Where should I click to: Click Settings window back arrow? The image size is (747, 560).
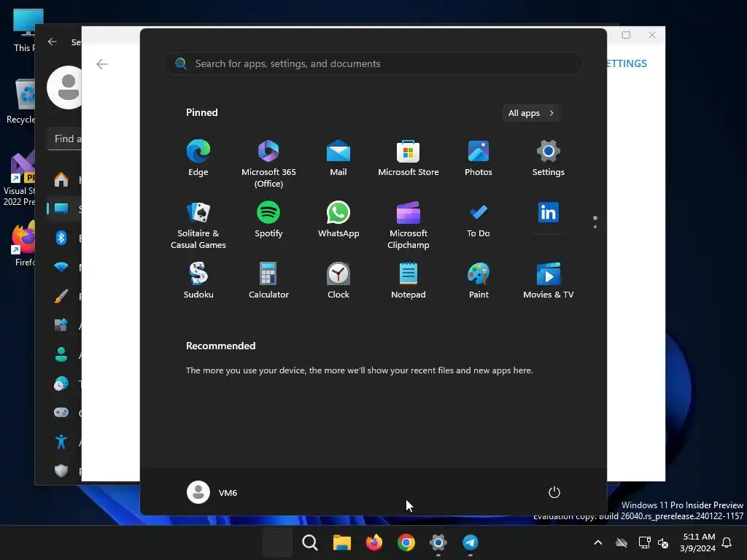tap(53, 42)
